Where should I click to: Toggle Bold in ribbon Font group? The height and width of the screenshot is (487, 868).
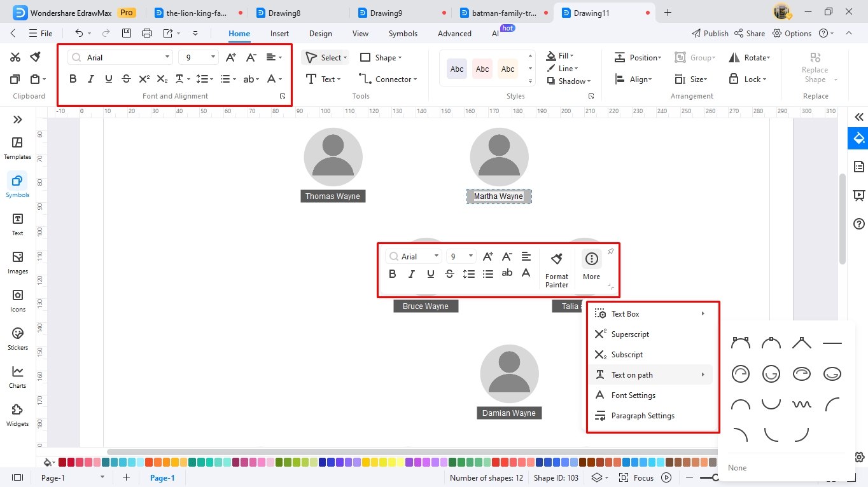tap(73, 79)
